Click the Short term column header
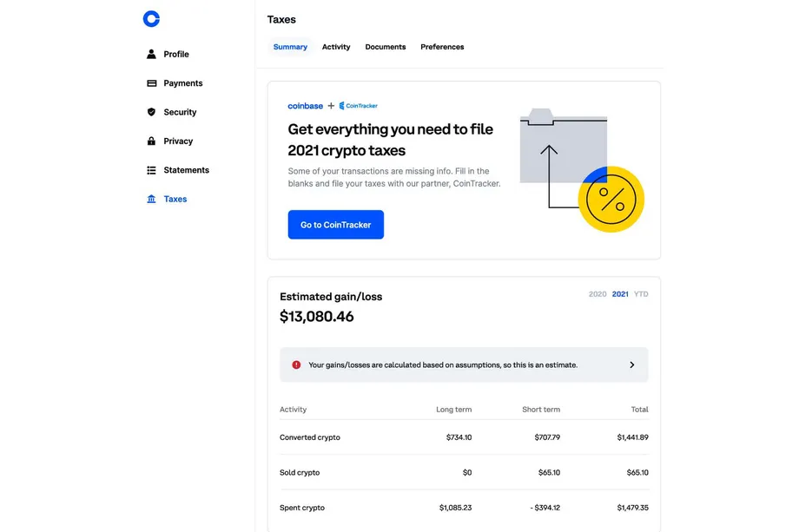 (x=541, y=410)
